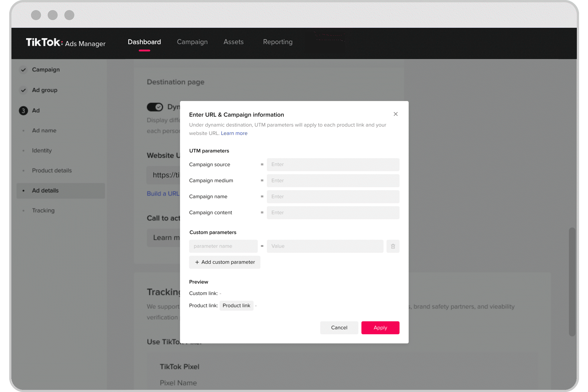Enter Campaign source UTM input field
Screen dimensions: 588x392
click(333, 164)
